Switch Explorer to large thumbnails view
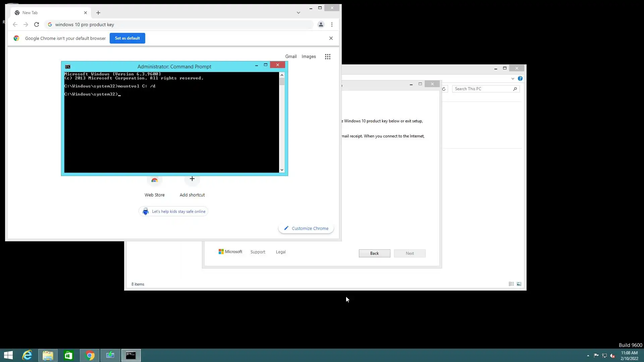This screenshot has height=362, width=644. click(519, 284)
